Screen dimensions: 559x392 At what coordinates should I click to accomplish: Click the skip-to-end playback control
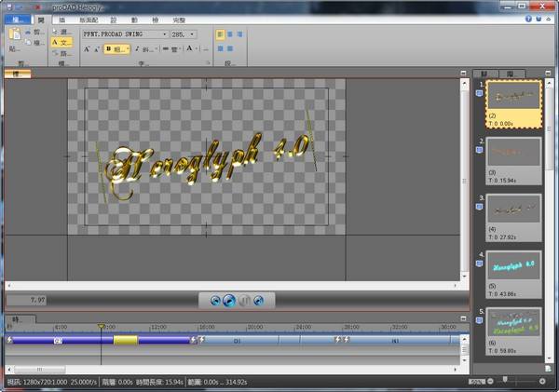258,300
